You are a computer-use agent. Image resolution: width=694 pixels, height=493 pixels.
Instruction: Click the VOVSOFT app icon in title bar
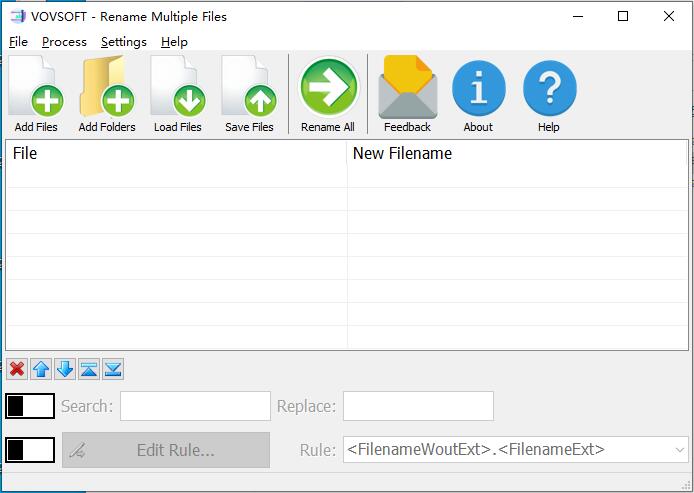18,16
